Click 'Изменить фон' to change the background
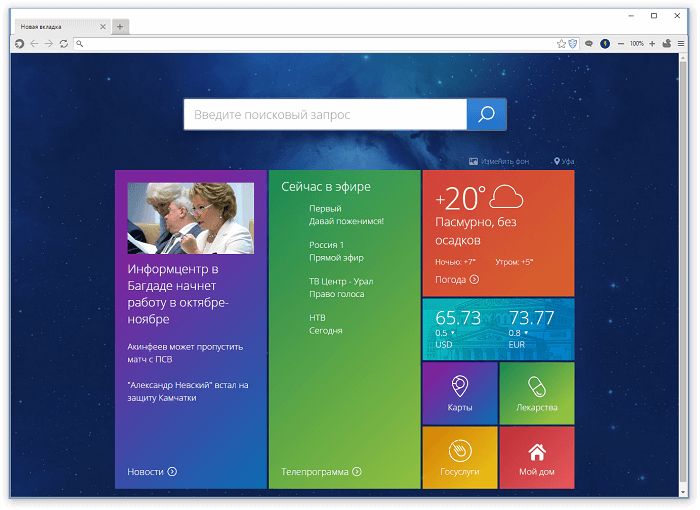700x510 pixels. [x=499, y=161]
